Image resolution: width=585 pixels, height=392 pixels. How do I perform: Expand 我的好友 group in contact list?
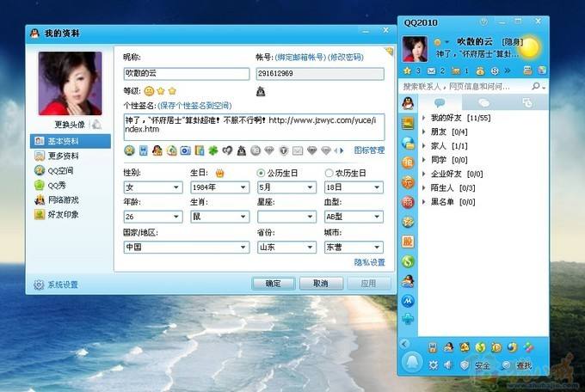tap(424, 118)
